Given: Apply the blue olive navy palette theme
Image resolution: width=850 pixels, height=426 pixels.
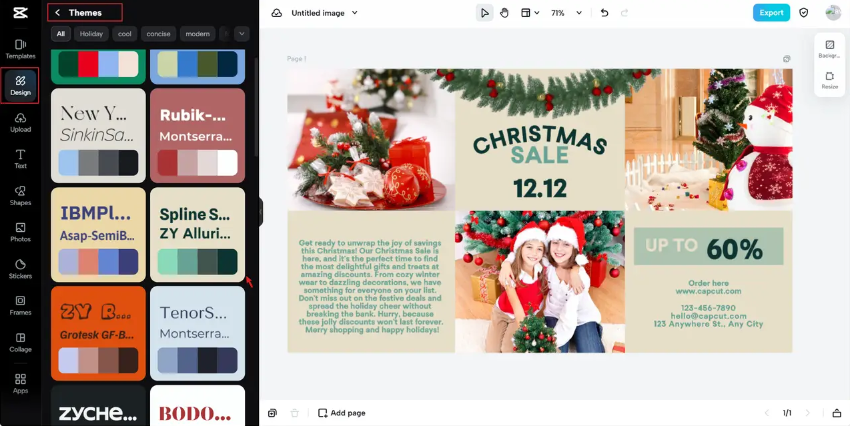Looking at the screenshot, I should 197,66.
